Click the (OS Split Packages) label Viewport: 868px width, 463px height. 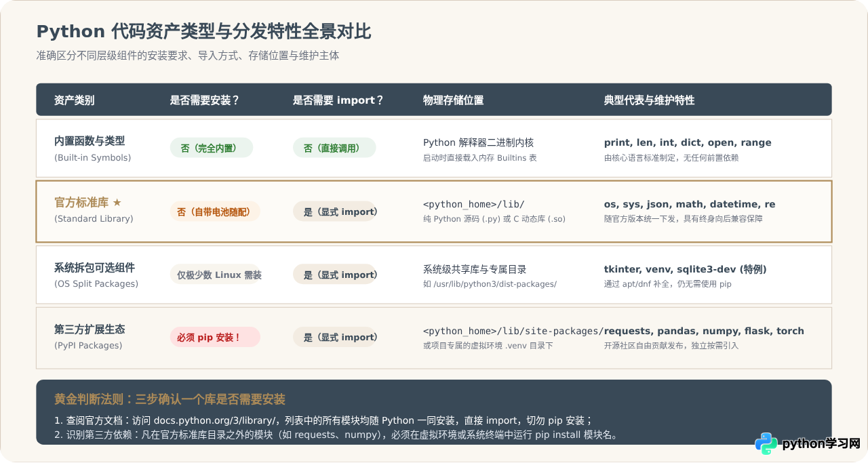(x=96, y=283)
